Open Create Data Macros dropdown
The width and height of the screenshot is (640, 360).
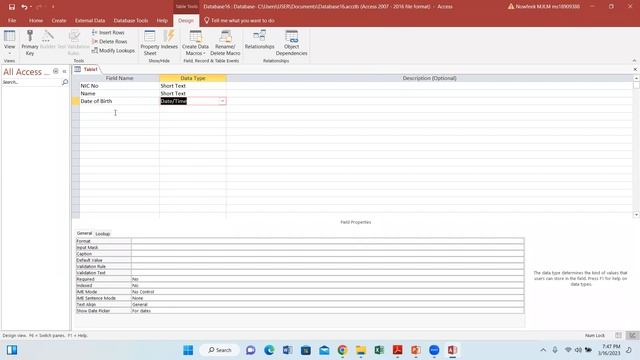(x=195, y=42)
